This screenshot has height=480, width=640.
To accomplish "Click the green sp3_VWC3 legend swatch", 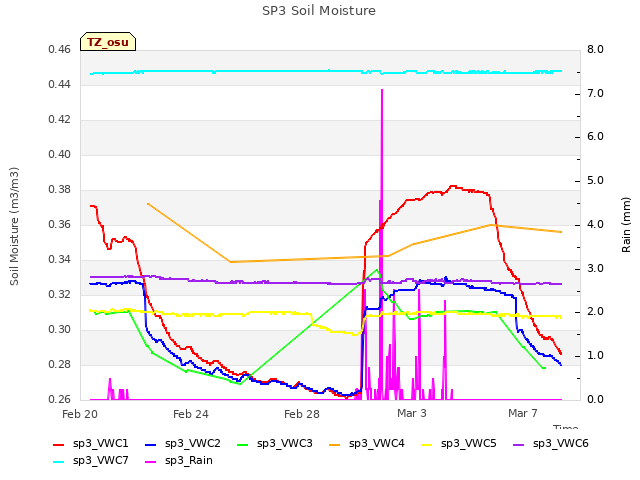I will point(243,445).
